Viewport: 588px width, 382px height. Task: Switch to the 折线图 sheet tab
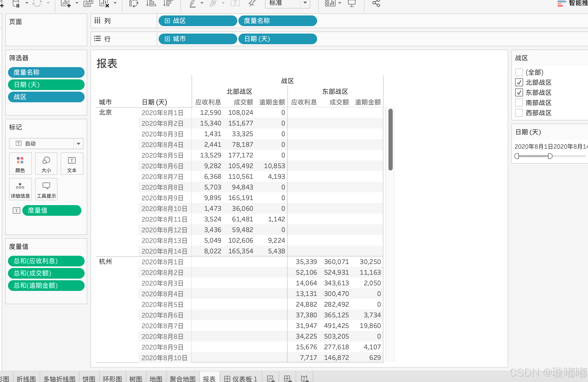pyautogui.click(x=26, y=379)
